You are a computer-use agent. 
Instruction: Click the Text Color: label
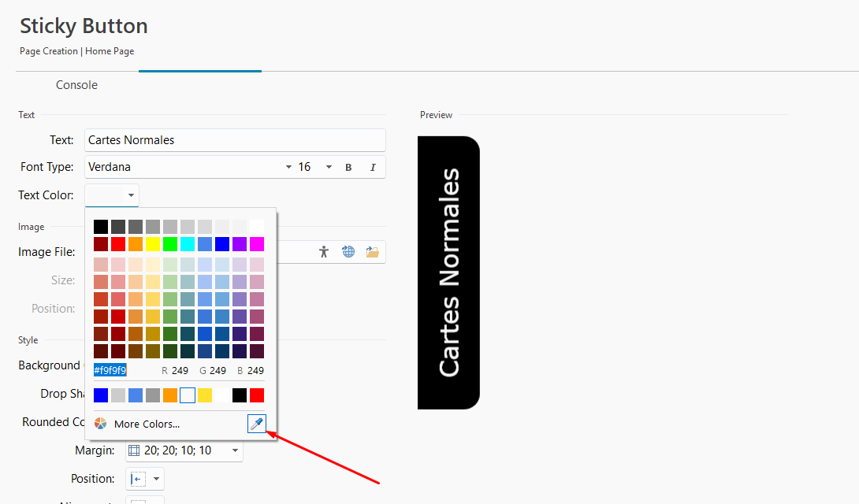coord(46,195)
